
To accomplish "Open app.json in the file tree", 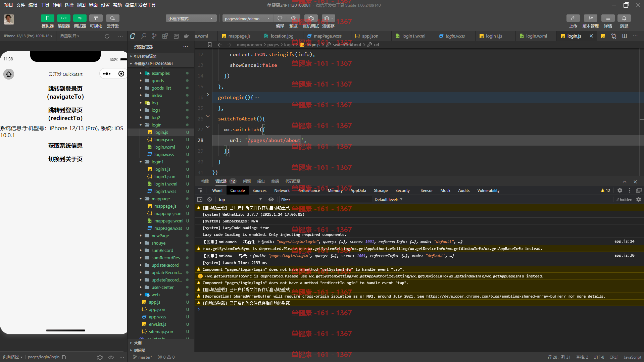I will [x=157, y=309].
